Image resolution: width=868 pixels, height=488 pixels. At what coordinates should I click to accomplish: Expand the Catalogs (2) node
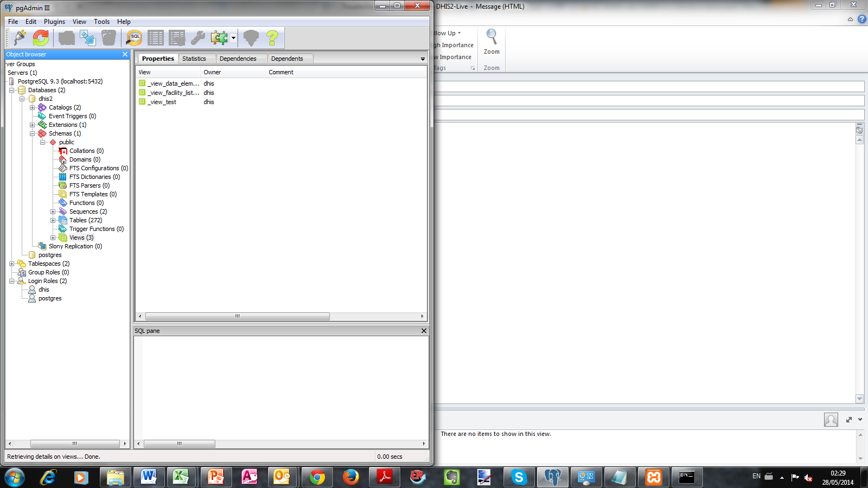tap(32, 107)
